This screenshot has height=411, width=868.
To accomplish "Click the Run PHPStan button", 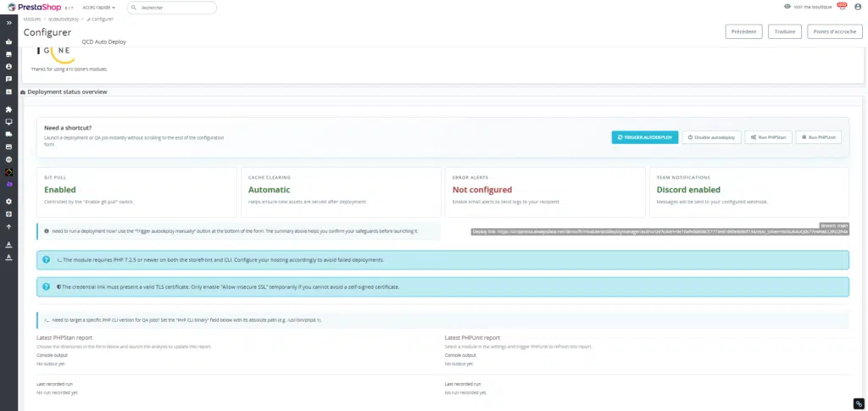I will (x=768, y=137).
